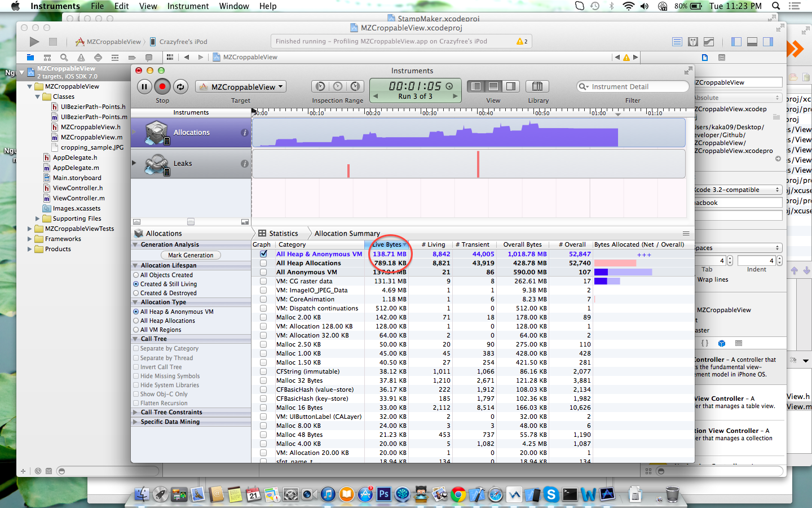Click the Leaks instrument icon
Image resolution: width=812 pixels, height=508 pixels.
[x=157, y=164]
